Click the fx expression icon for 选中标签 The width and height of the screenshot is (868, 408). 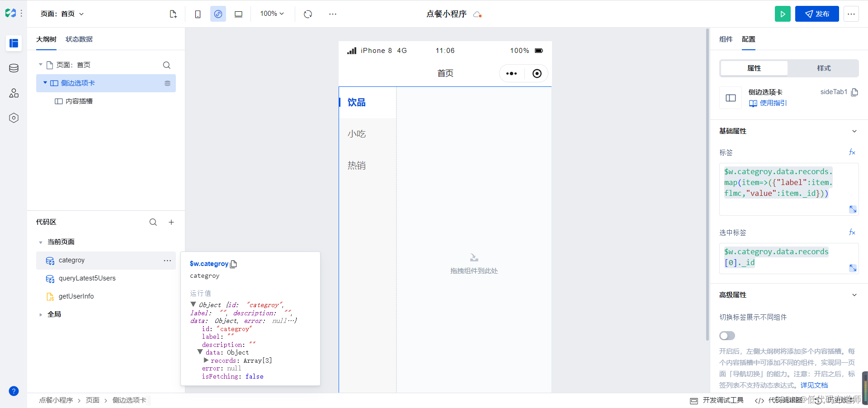coord(852,232)
